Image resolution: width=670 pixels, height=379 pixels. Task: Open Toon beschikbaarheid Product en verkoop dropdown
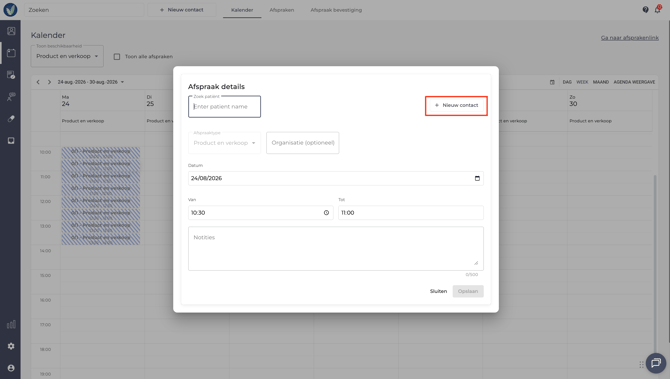[67, 56]
